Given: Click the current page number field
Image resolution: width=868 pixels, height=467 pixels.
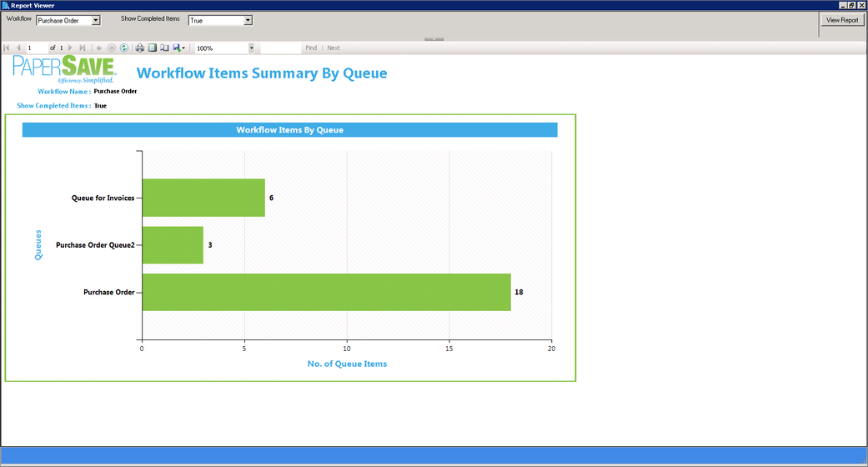Looking at the screenshot, I should [x=37, y=48].
